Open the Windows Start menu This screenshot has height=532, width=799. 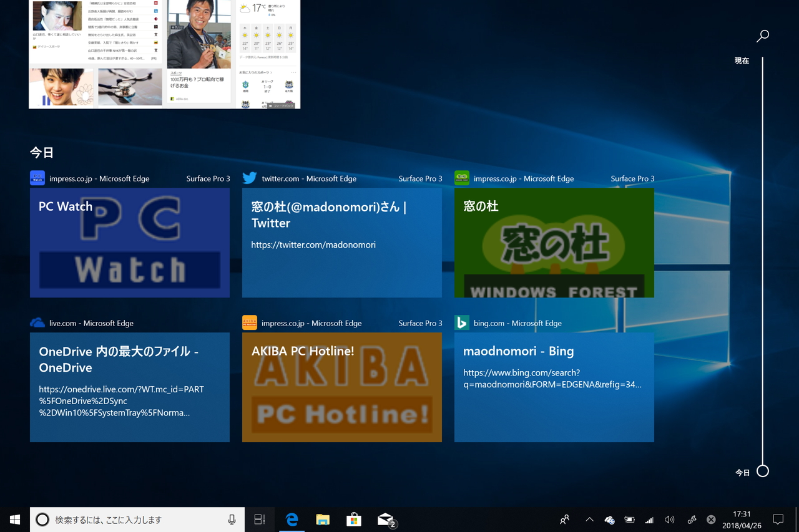point(15,520)
